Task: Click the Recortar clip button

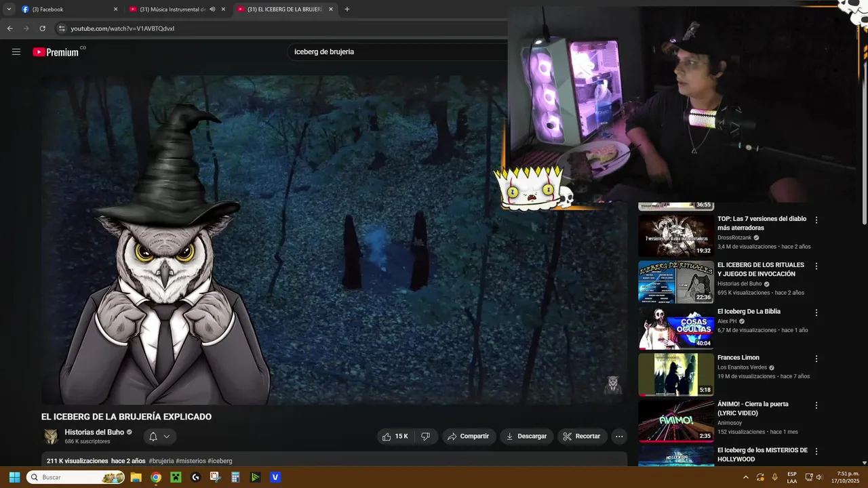Action: [x=582, y=436]
